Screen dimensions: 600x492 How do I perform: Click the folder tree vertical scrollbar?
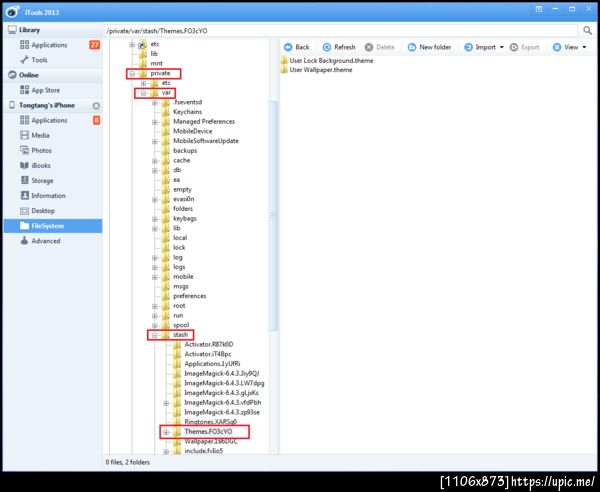pyautogui.click(x=274, y=215)
